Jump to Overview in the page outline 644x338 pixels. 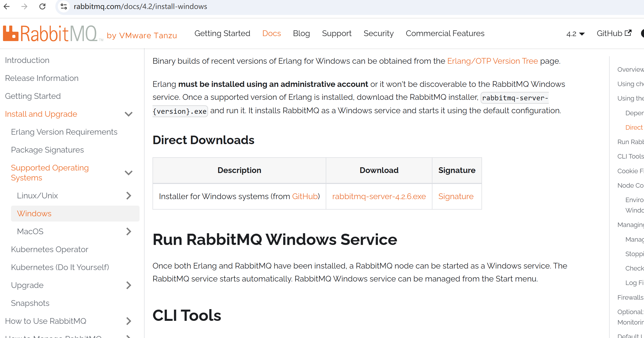[631, 69]
